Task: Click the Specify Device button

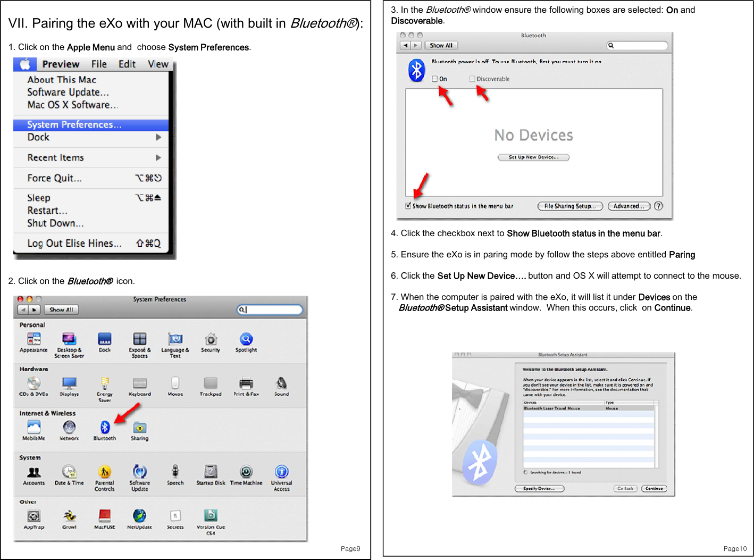Action: coord(539,488)
